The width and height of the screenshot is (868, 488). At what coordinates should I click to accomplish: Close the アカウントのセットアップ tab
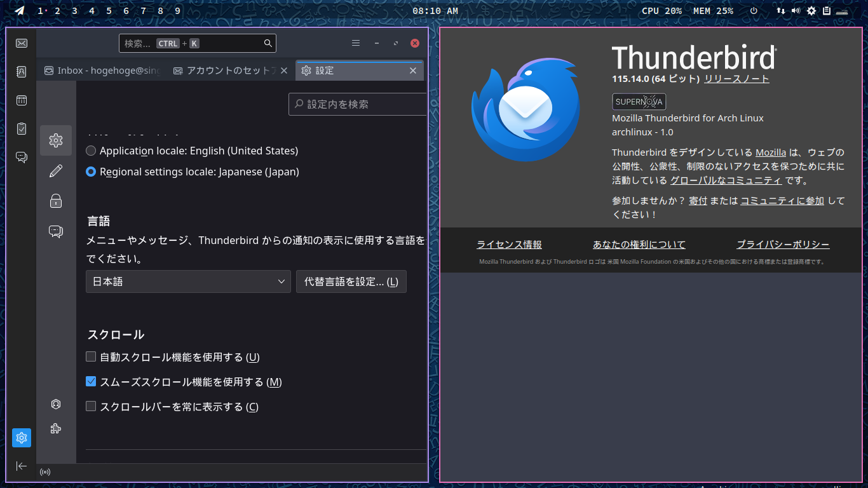point(284,71)
